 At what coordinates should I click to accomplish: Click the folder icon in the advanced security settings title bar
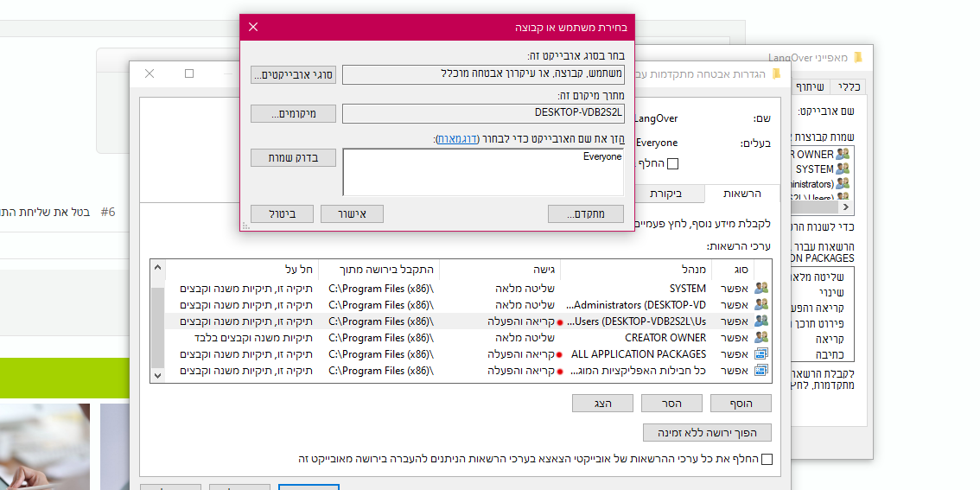click(x=776, y=74)
